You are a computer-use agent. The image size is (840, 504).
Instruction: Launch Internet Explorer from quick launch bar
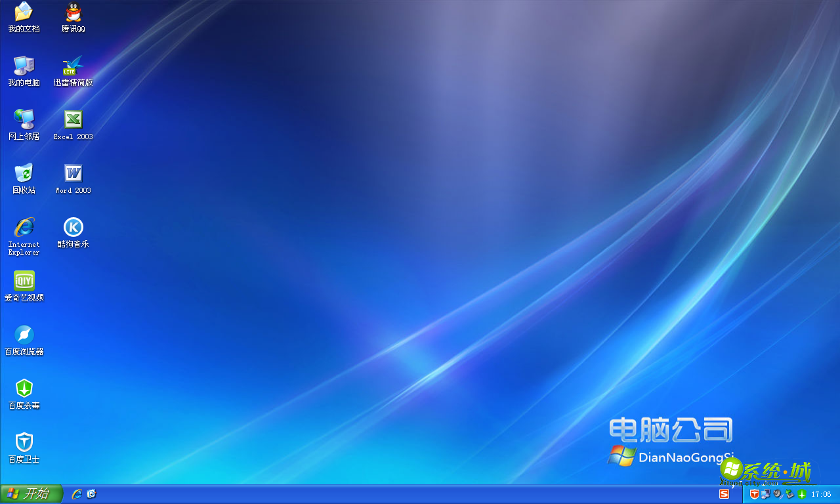(77, 494)
